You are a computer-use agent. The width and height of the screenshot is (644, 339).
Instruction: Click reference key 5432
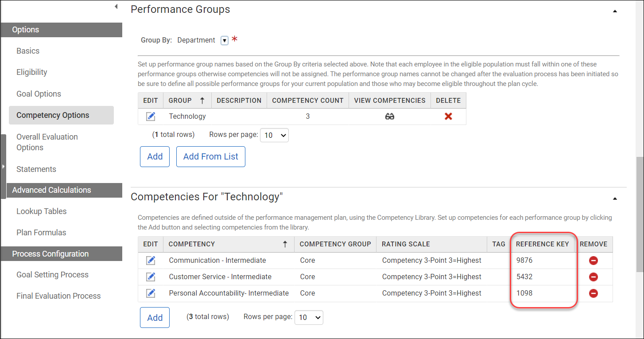[x=524, y=277]
